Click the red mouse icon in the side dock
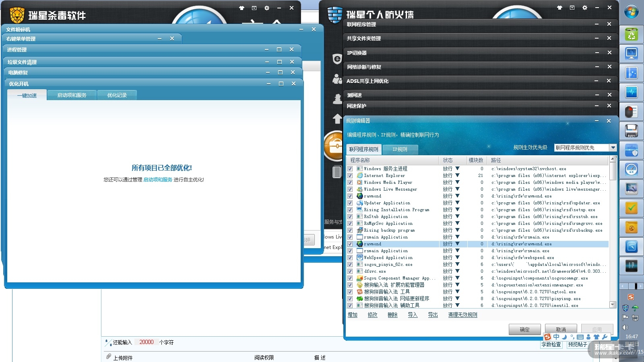The height and width of the screenshot is (362, 644). (631, 111)
